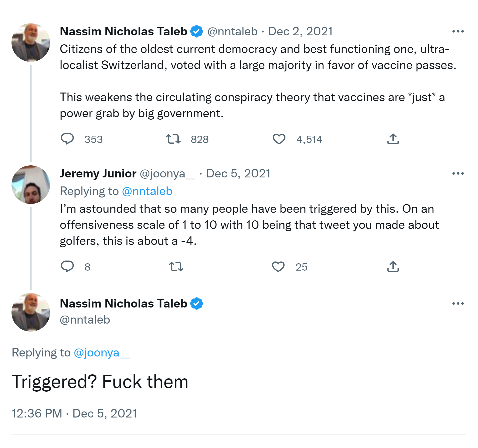Click reply icon on the Switzerland tweet
Image resolution: width=478 pixels, height=448 pixels.
(67, 139)
